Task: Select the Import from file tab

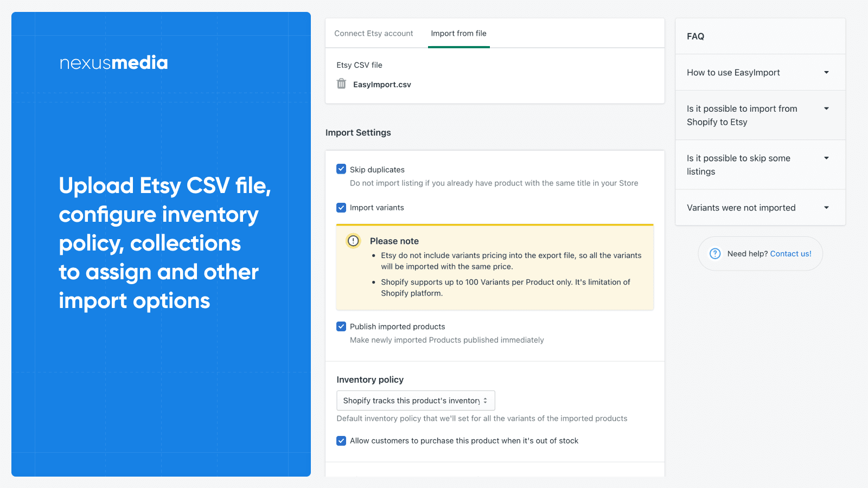Action: click(x=458, y=33)
